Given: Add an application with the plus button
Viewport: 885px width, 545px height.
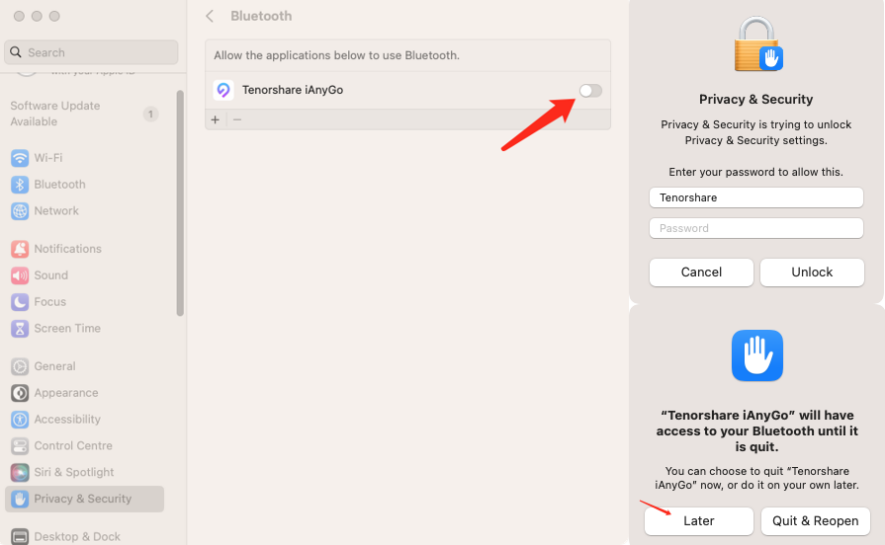Looking at the screenshot, I should (x=215, y=120).
